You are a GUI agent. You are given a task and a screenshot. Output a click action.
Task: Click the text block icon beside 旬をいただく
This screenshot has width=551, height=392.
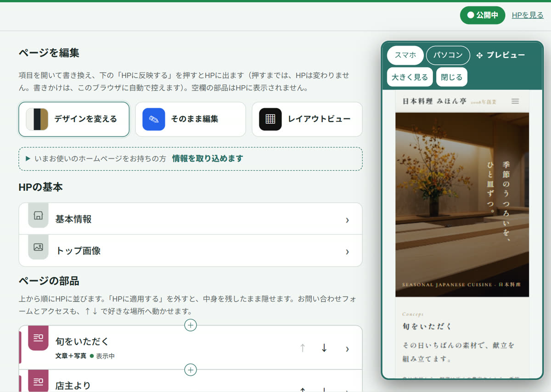(x=38, y=338)
